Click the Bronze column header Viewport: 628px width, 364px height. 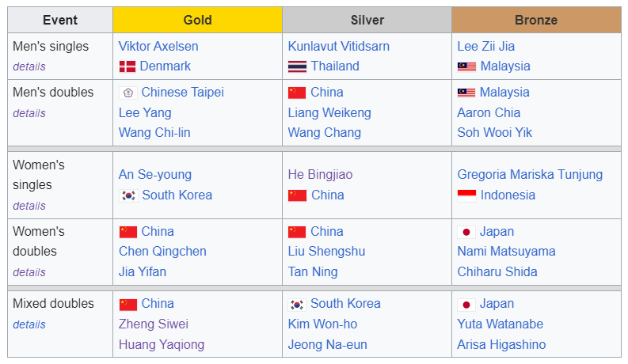536,20
